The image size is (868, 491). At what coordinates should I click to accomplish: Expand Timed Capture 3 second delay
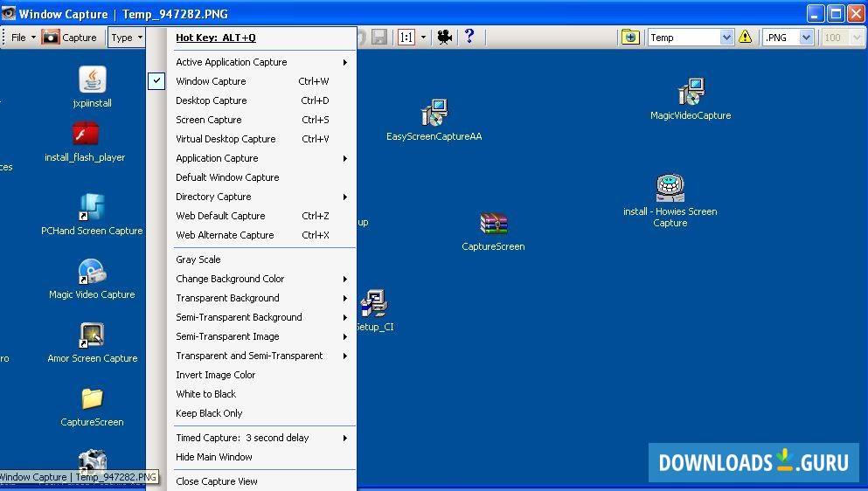point(262,438)
